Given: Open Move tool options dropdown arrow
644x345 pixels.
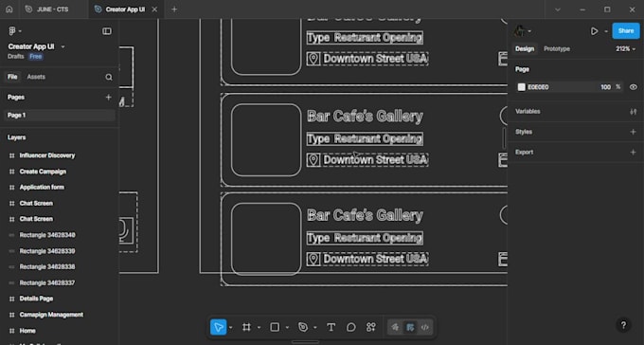Looking at the screenshot, I should (x=230, y=328).
